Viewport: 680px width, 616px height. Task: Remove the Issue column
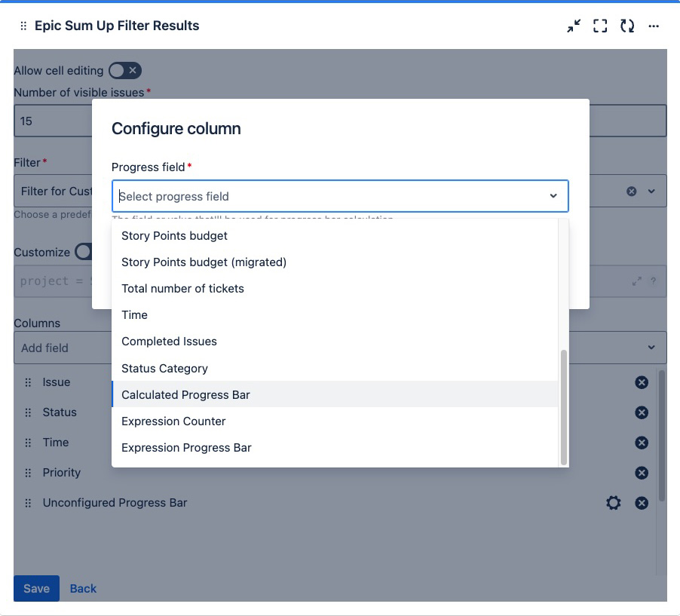pos(642,382)
